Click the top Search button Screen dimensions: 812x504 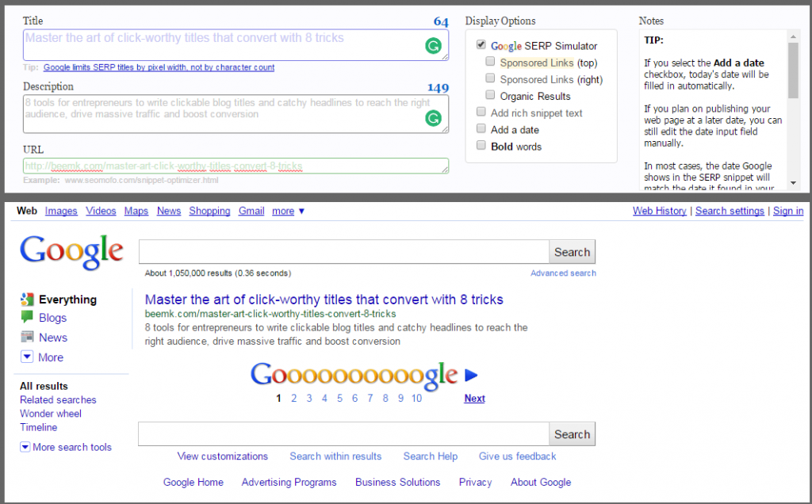[x=573, y=252]
